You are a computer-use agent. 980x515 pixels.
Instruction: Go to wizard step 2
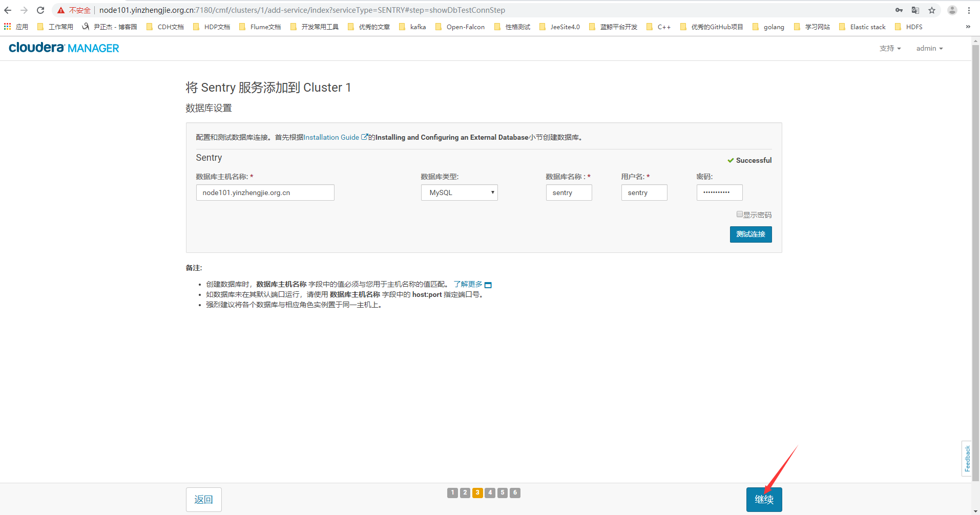pyautogui.click(x=465, y=492)
